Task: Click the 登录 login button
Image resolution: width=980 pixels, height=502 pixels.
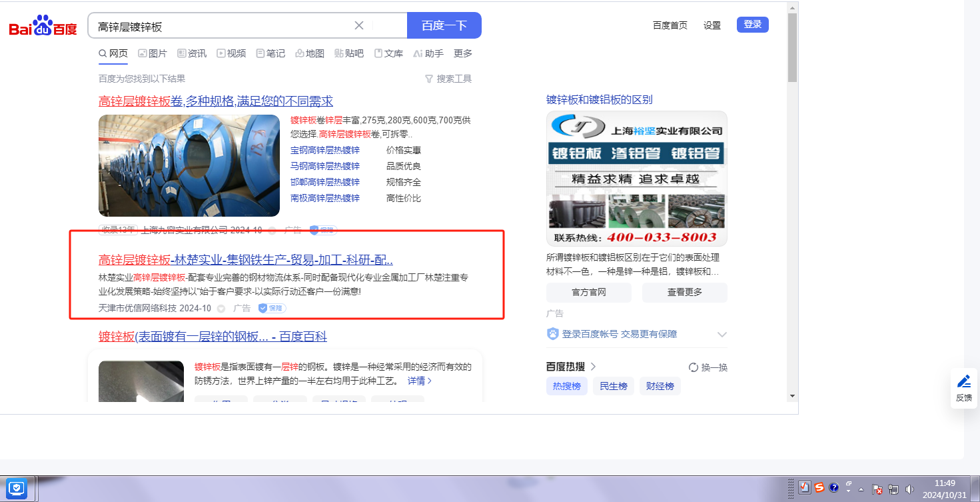Action: 753,25
